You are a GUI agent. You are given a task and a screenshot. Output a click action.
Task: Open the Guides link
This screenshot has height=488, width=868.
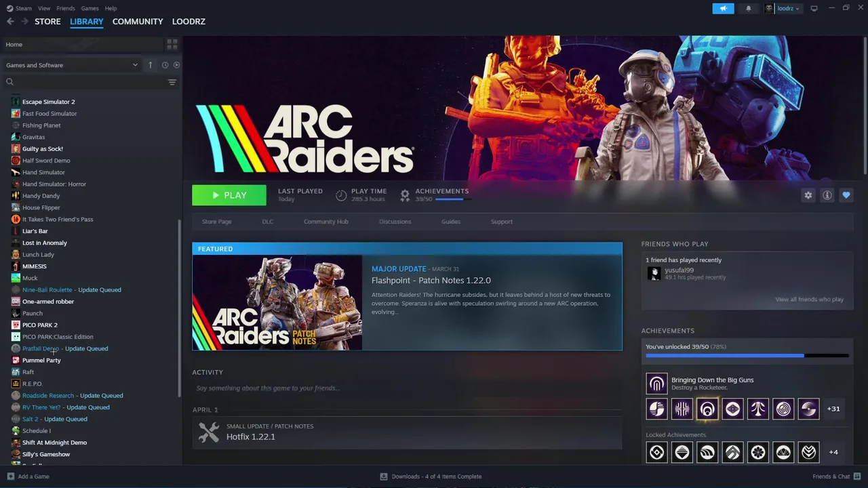coord(451,222)
